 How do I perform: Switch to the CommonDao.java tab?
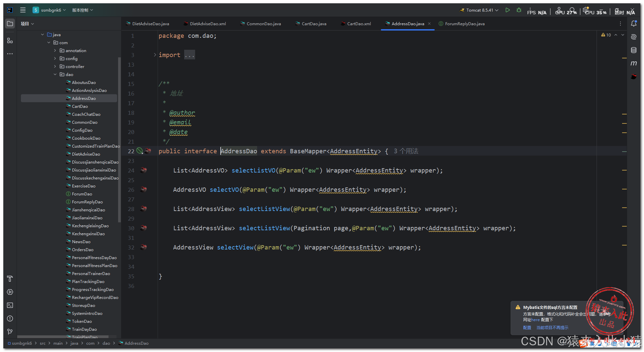(261, 24)
